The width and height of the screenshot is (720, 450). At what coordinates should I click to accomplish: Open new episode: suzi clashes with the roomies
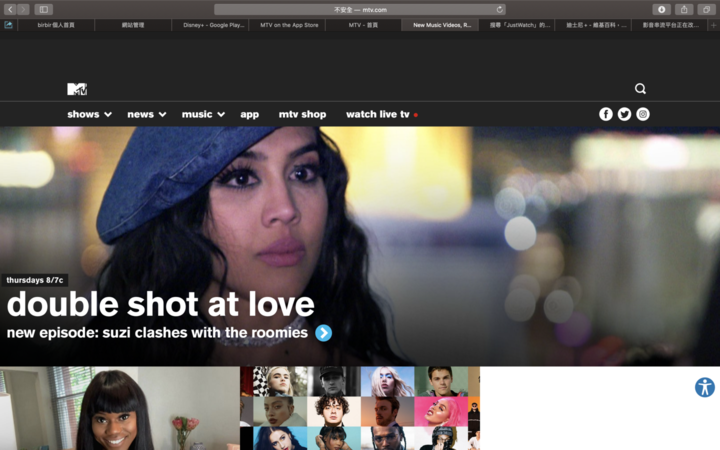click(157, 332)
